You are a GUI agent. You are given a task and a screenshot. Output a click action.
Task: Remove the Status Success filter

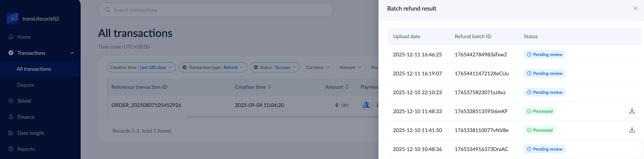[x=256, y=67]
